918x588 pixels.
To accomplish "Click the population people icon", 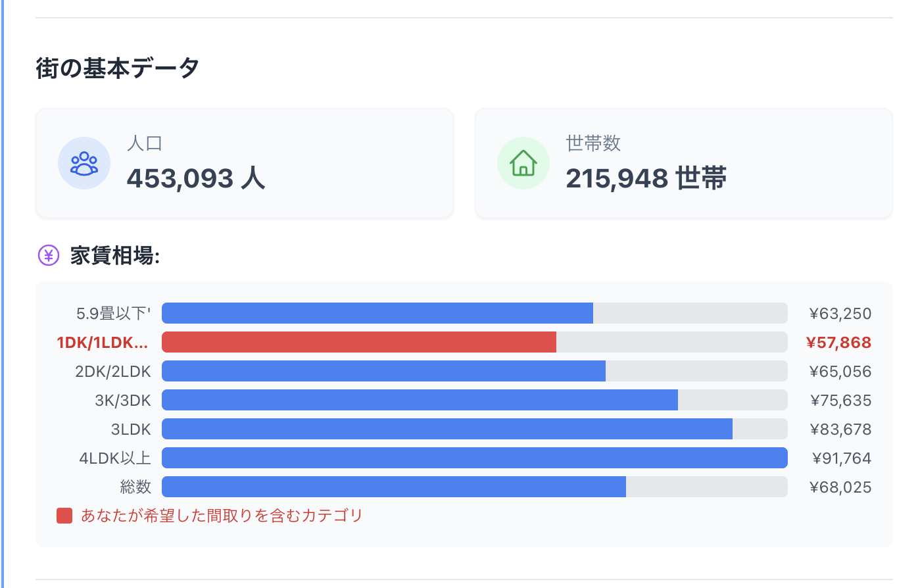I will tap(84, 163).
